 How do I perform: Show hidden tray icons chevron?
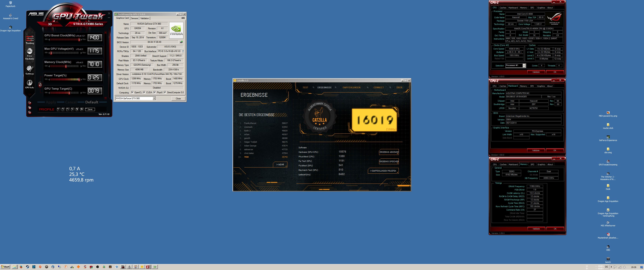(611, 267)
